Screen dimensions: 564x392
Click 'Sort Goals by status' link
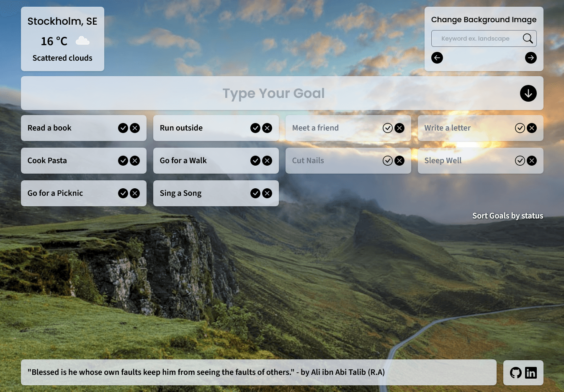coord(507,216)
